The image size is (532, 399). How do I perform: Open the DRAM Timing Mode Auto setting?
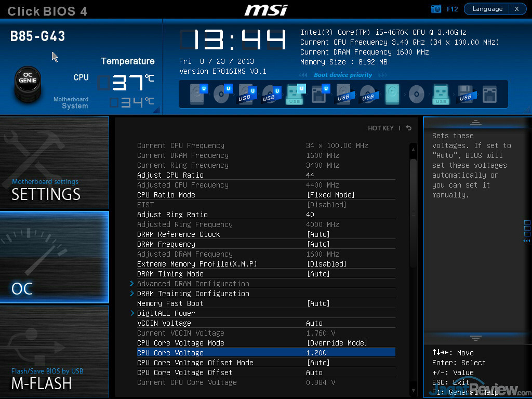pyautogui.click(x=318, y=274)
